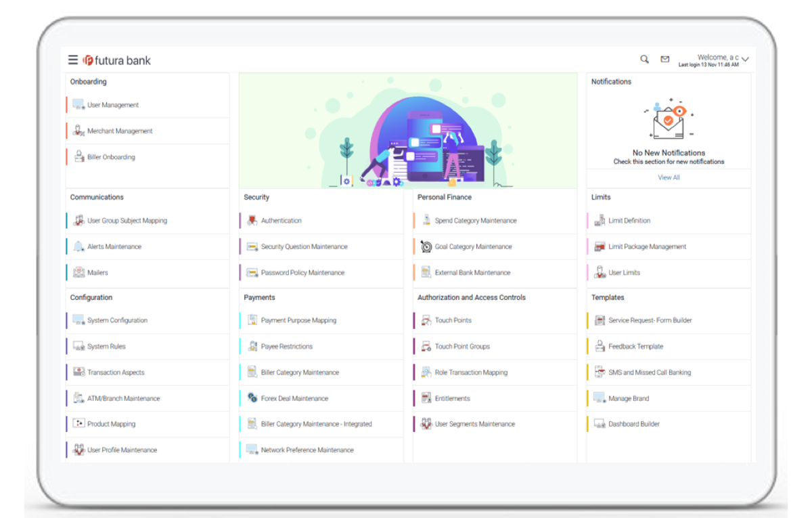Image resolution: width=812 pixels, height=518 pixels.
Task: Click the Merchant Management icon
Action: coord(78,131)
